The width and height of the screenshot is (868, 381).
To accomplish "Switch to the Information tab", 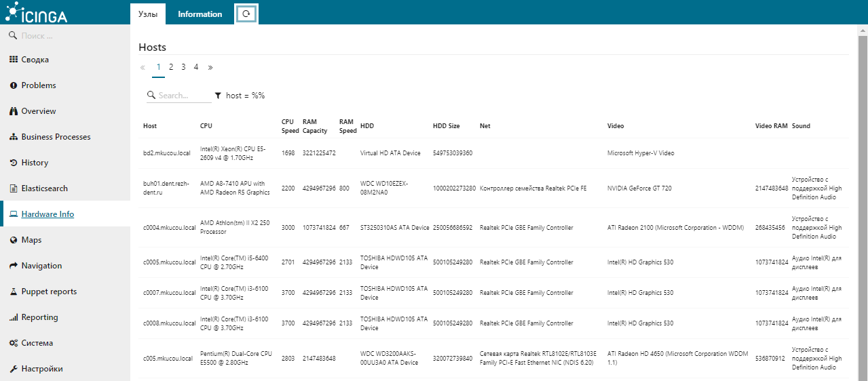I will pyautogui.click(x=200, y=14).
